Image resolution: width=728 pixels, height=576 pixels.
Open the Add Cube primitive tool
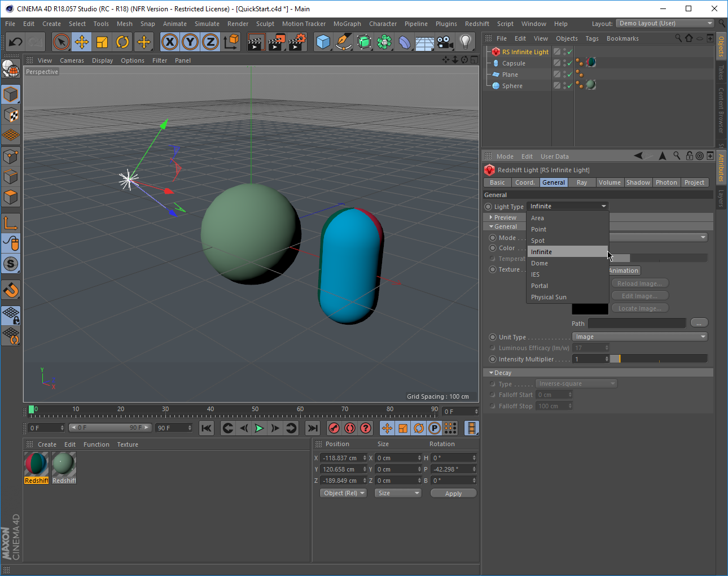point(323,42)
